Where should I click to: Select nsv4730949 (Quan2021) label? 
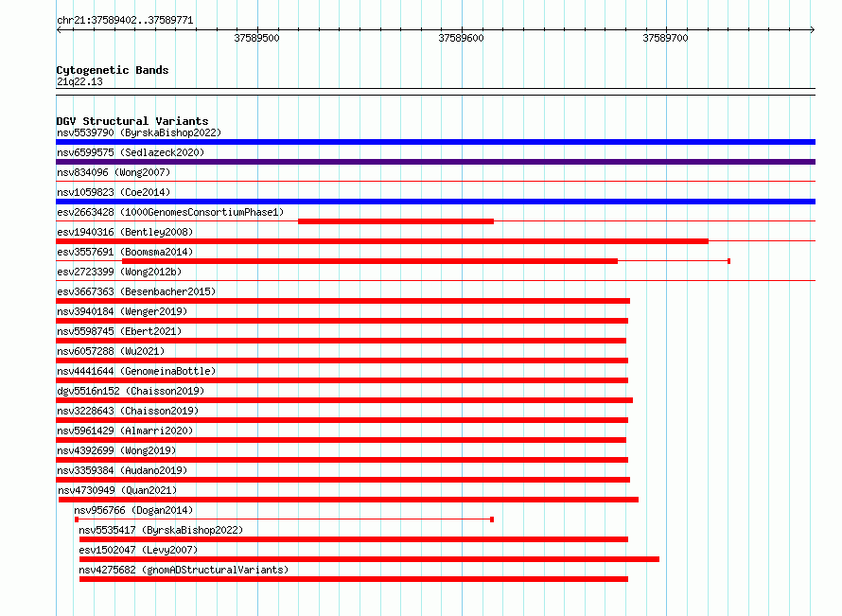[x=117, y=490]
